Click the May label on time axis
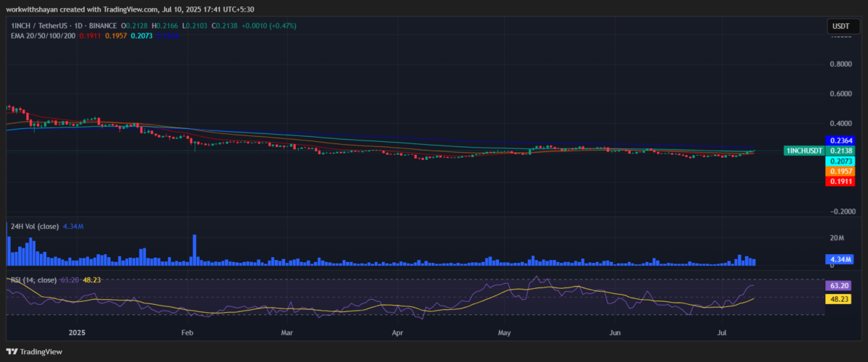 (x=505, y=333)
